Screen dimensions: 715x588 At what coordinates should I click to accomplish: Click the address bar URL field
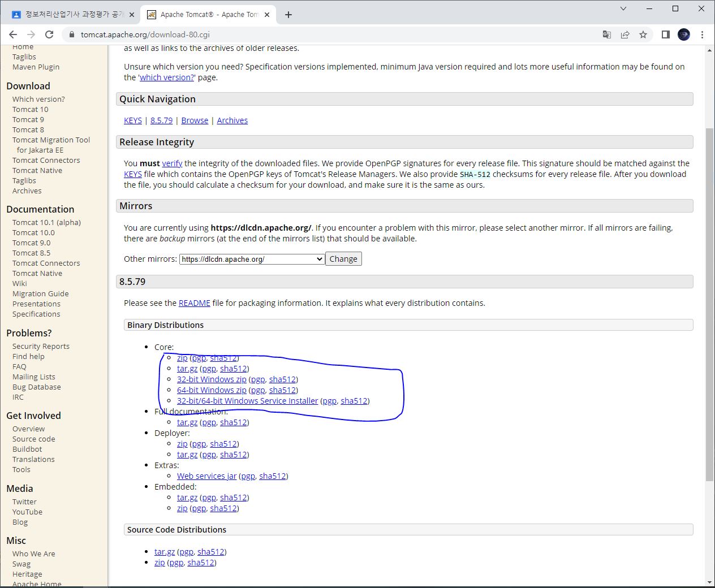(x=226, y=34)
